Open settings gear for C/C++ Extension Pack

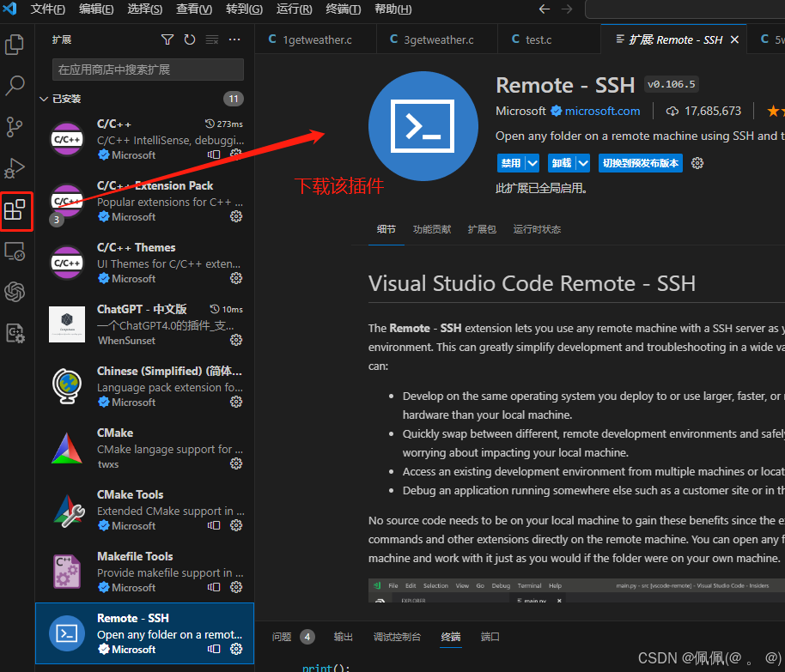tap(236, 216)
